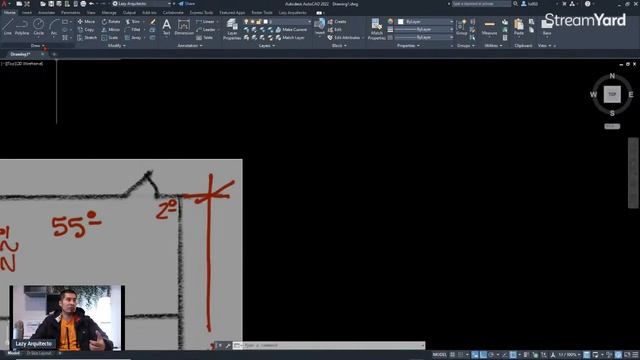Click the Mirror tool
This screenshot has width=640, height=360.
pyautogui.click(x=111, y=29)
